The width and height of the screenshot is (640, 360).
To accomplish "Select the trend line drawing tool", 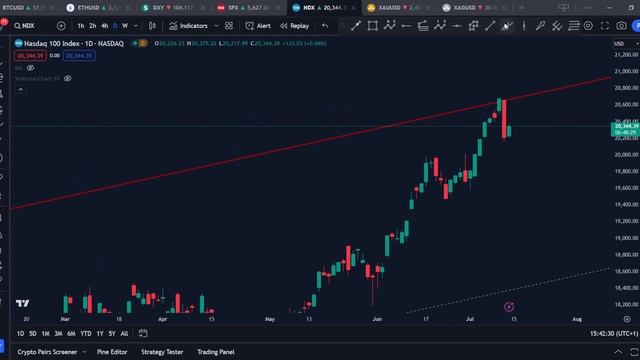I will 356,26.
